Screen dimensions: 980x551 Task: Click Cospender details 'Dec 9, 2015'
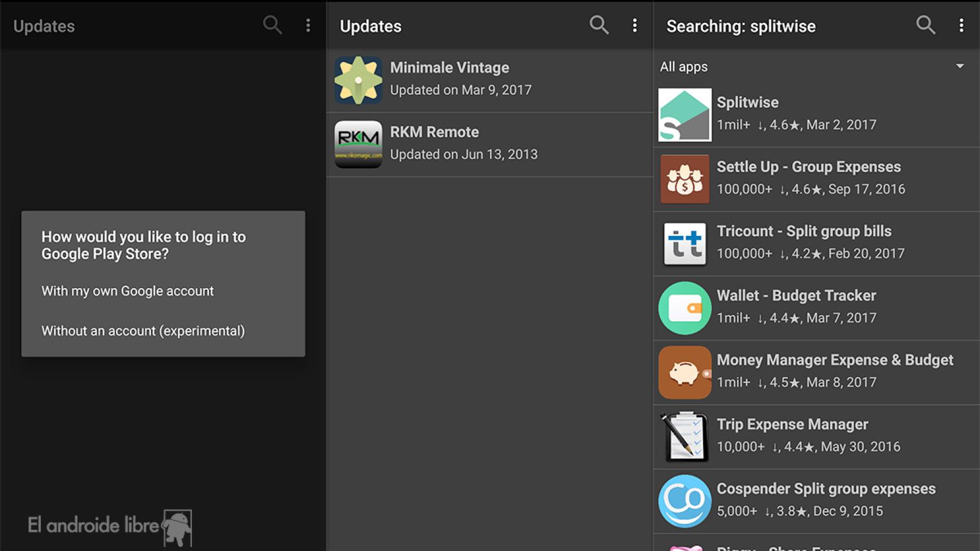pyautogui.click(x=848, y=511)
